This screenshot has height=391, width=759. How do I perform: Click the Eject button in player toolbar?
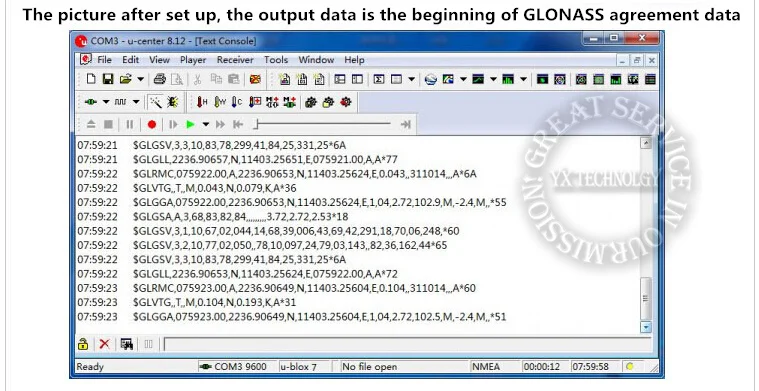coord(91,124)
